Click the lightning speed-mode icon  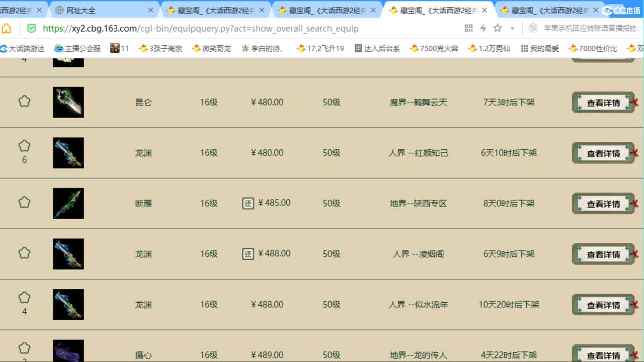click(x=483, y=28)
